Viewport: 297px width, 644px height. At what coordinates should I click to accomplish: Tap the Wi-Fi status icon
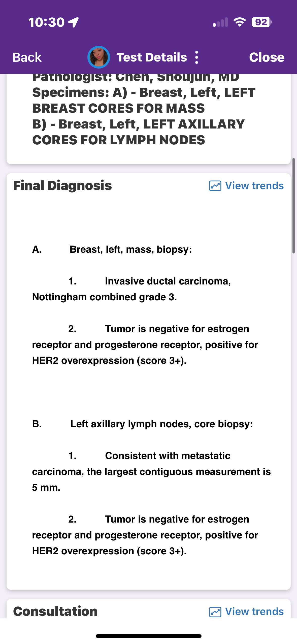(240, 22)
